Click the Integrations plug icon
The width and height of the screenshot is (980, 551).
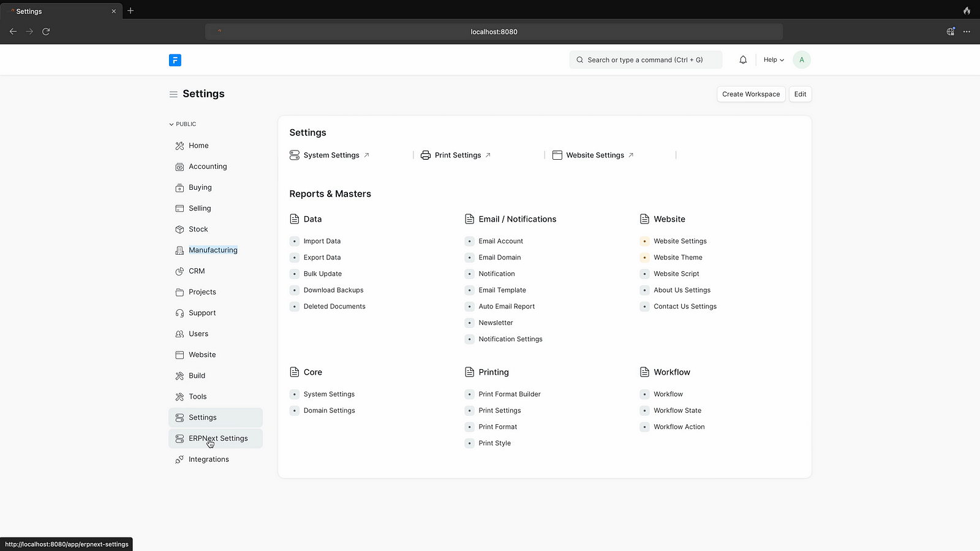tap(179, 460)
